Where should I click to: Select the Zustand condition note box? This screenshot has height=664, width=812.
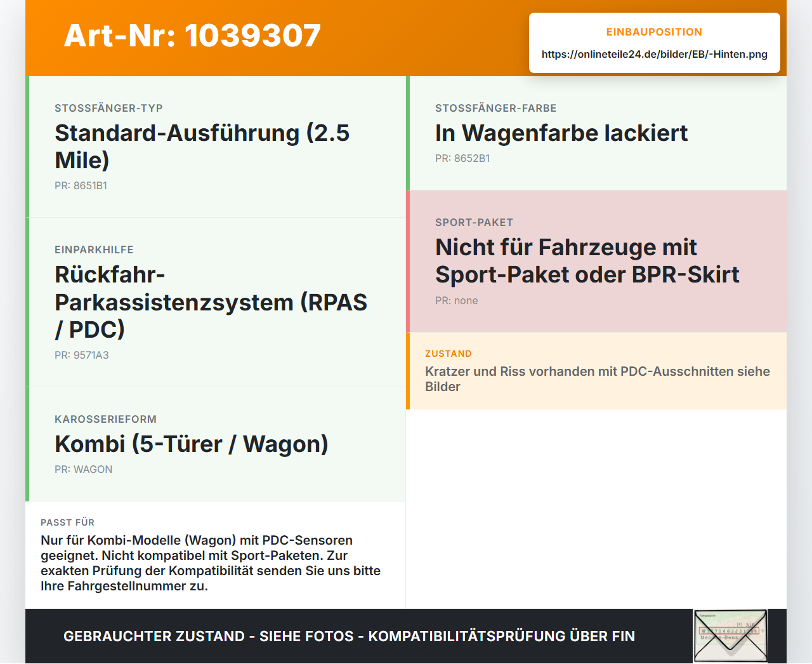click(x=596, y=371)
